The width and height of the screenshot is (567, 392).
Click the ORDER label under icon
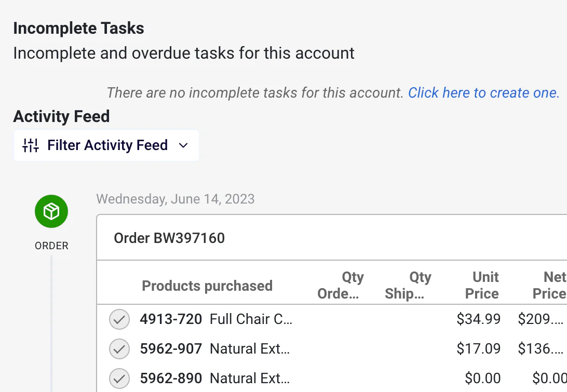click(x=51, y=246)
